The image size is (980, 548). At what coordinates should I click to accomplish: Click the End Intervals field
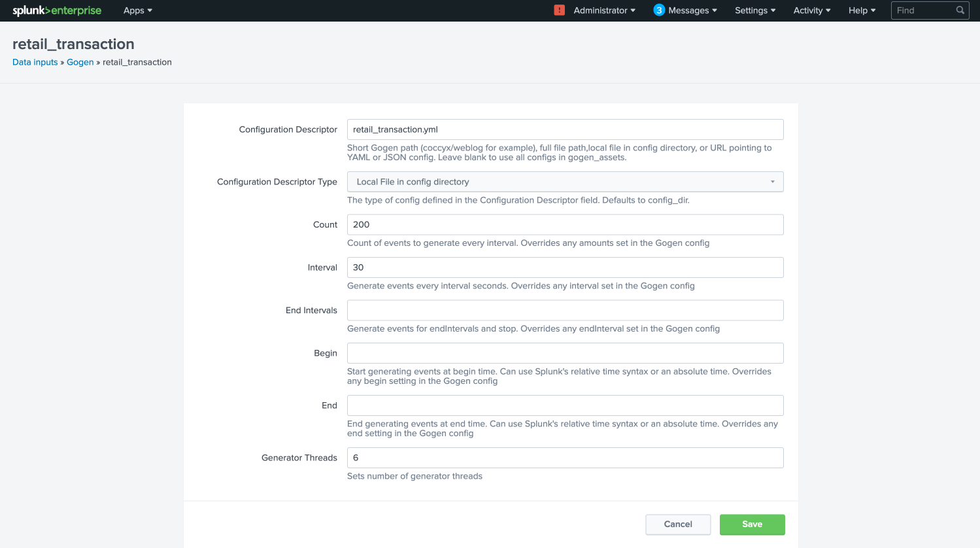[x=565, y=311]
